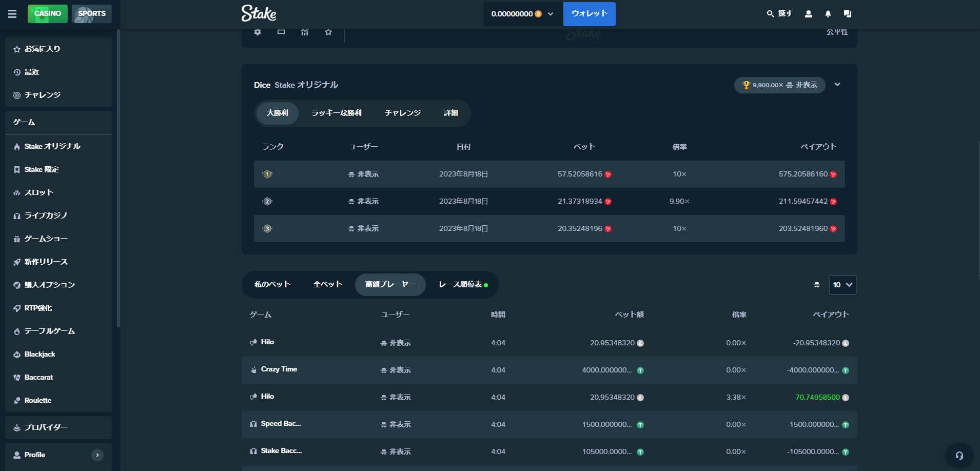Open the 公平性 link
Image resolution: width=980 pixels, height=471 pixels.
click(837, 32)
